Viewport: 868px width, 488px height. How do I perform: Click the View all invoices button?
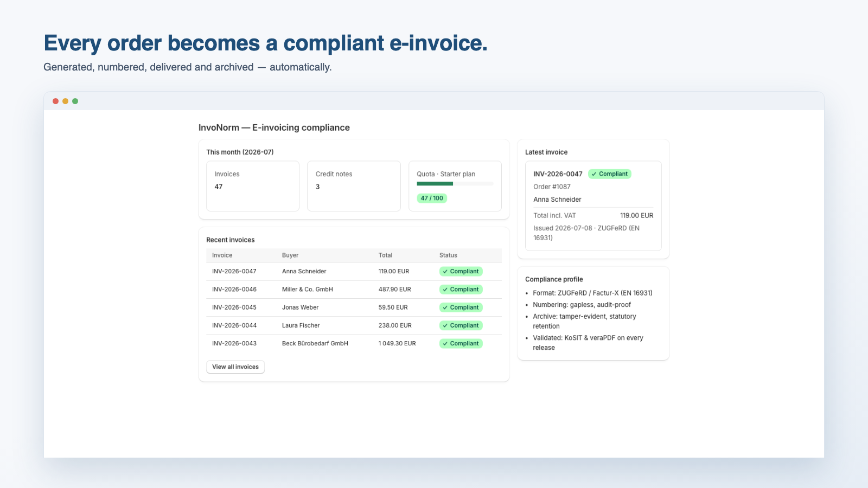(235, 367)
